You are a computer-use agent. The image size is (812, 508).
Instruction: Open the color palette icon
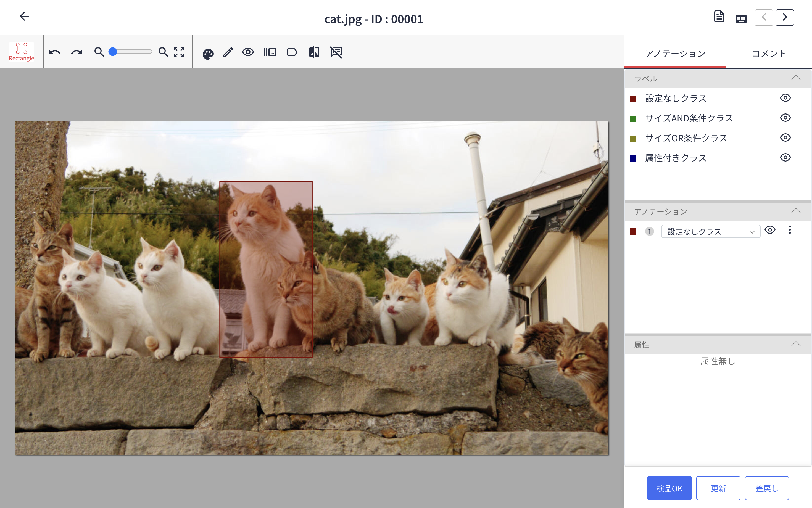208,54
